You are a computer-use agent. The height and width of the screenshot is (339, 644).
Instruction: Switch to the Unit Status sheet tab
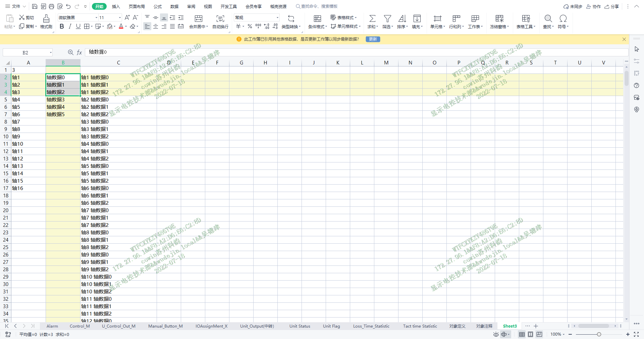coord(300,326)
